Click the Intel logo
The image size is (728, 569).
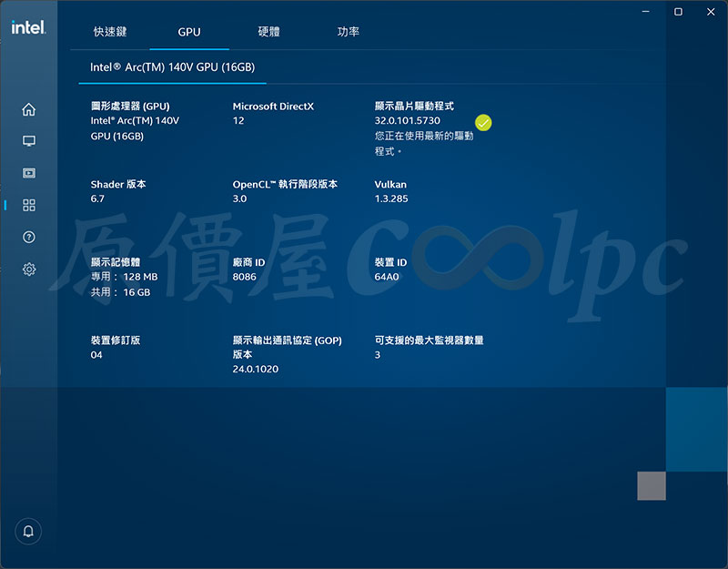(x=28, y=27)
